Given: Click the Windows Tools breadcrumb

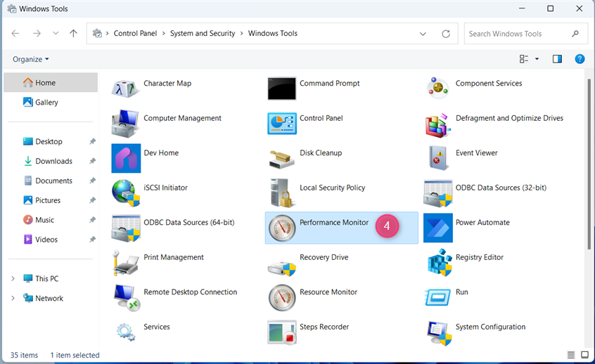Looking at the screenshot, I should (x=273, y=33).
